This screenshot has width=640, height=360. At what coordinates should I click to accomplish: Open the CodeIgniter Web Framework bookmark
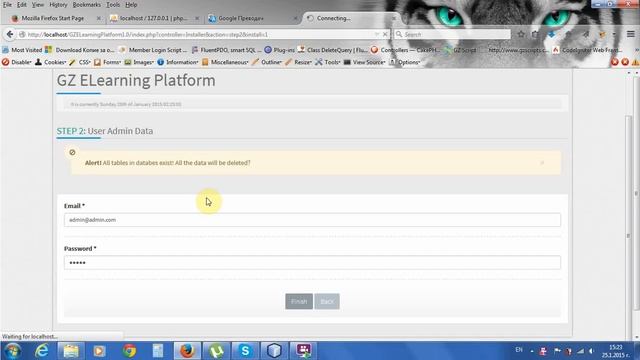[588, 50]
